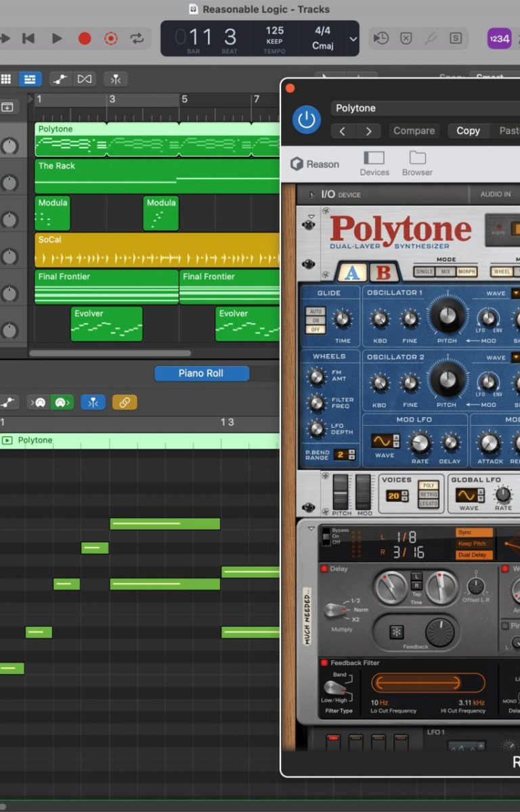Image resolution: width=520 pixels, height=812 pixels.
Task: Set mode to MIX
Action: click(x=446, y=272)
